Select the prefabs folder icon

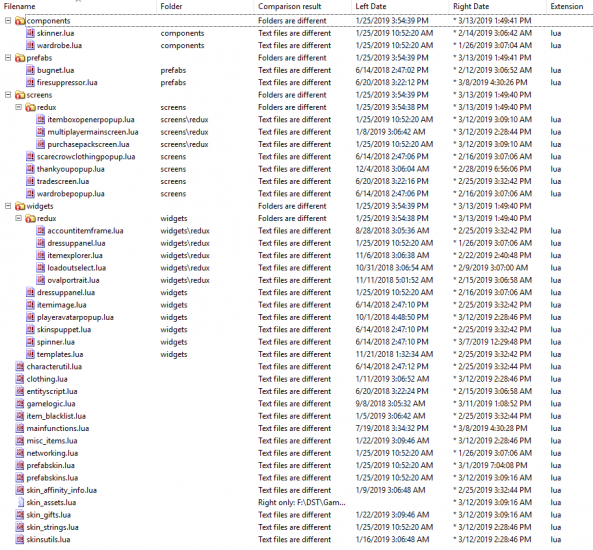[x=20, y=58]
